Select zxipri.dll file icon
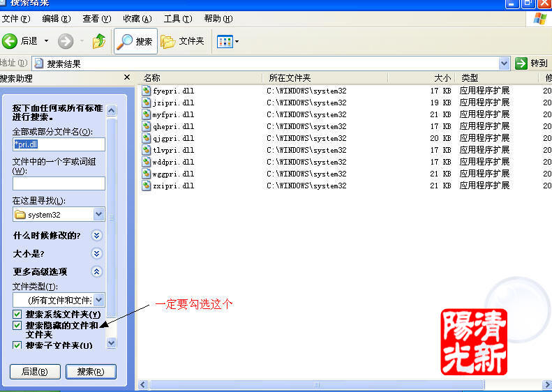The width and height of the screenshot is (552, 392). tap(146, 186)
